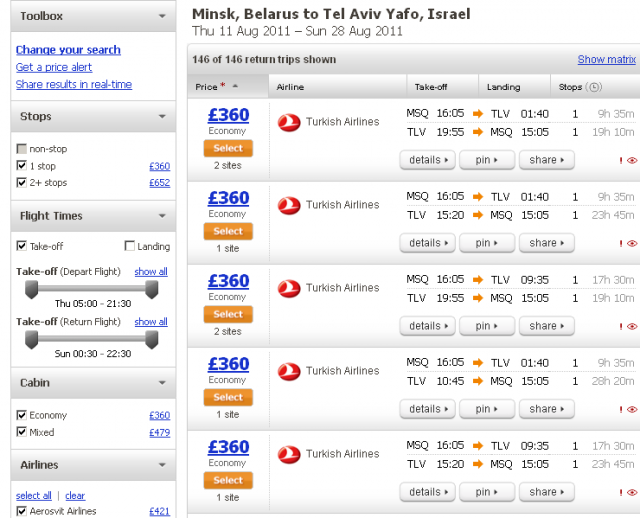Enable the Landing flight times checkbox
The image size is (640, 518).
point(130,246)
